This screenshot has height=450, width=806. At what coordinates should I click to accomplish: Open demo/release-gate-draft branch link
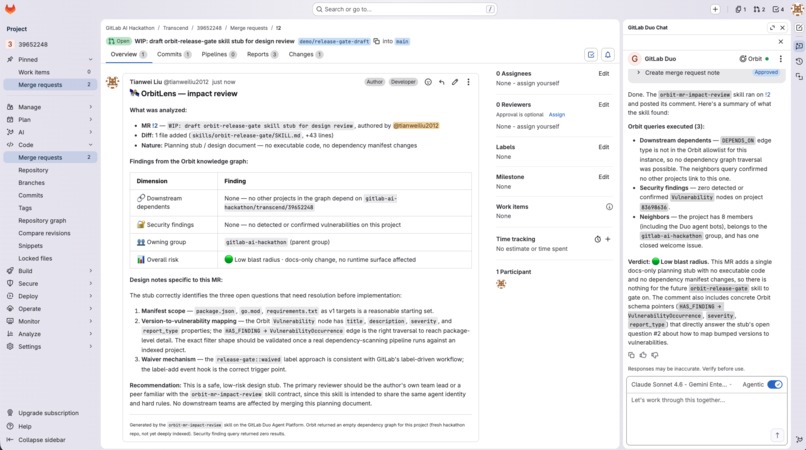334,41
